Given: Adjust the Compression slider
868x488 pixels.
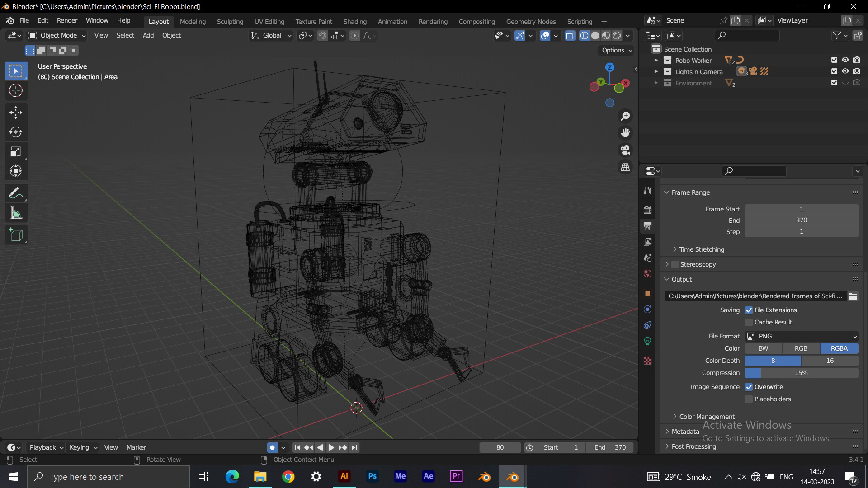Looking at the screenshot, I should (802, 373).
